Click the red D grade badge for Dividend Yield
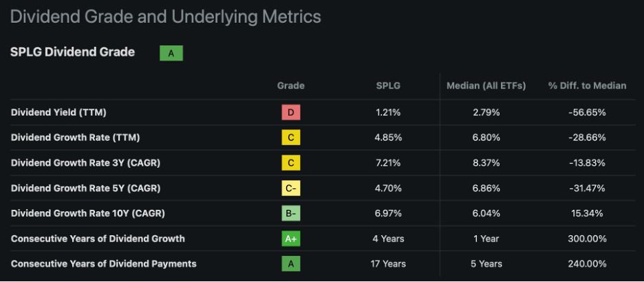The image size is (644, 282). tap(291, 112)
